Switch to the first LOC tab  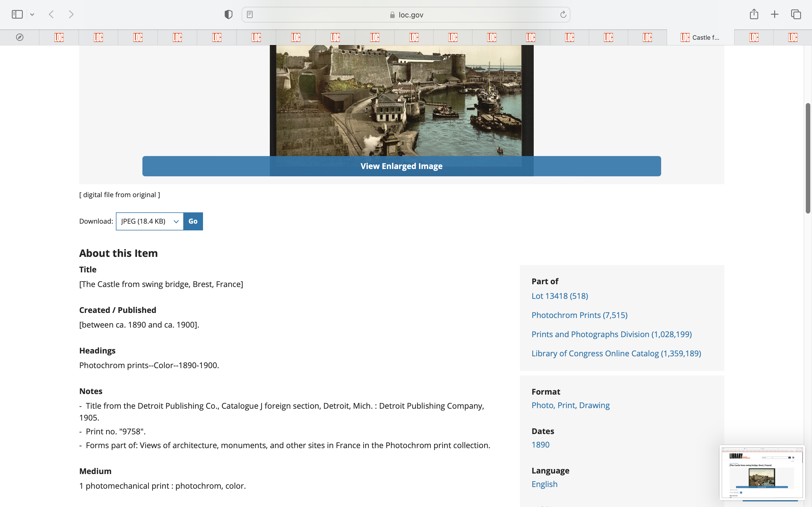[59, 37]
